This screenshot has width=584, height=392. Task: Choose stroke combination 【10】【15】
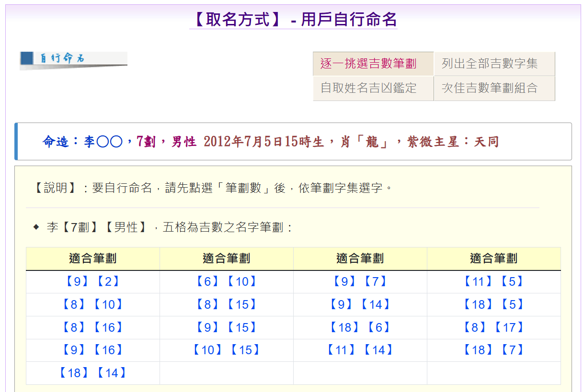[226, 350]
